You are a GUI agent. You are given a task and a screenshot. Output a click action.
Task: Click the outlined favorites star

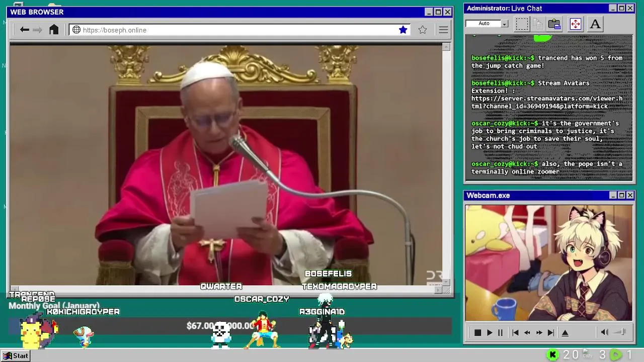click(x=423, y=30)
